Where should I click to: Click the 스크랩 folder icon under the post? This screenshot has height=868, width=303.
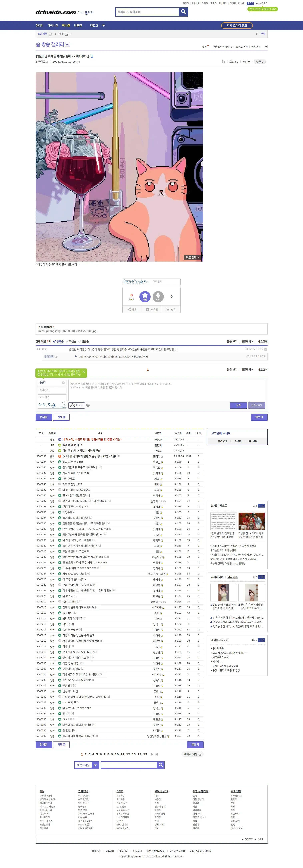(152, 309)
